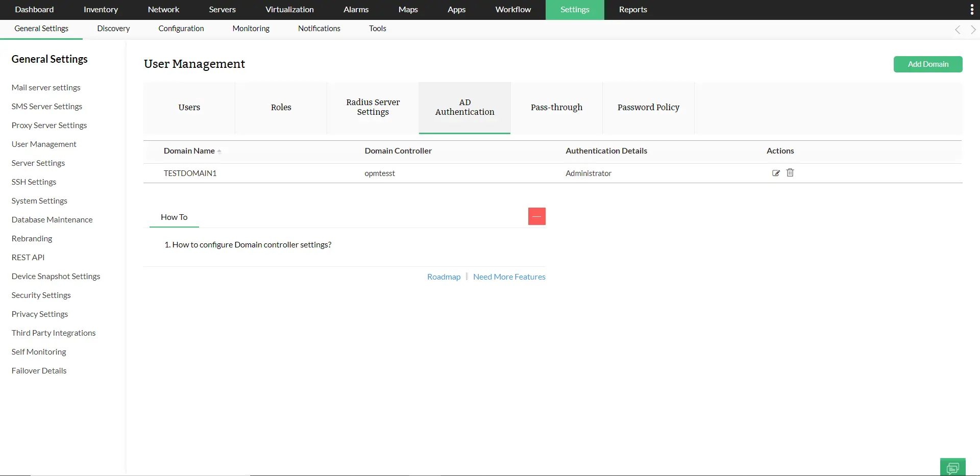This screenshot has width=980, height=476.
Task: Open the Need More Features link
Action: coord(509,277)
